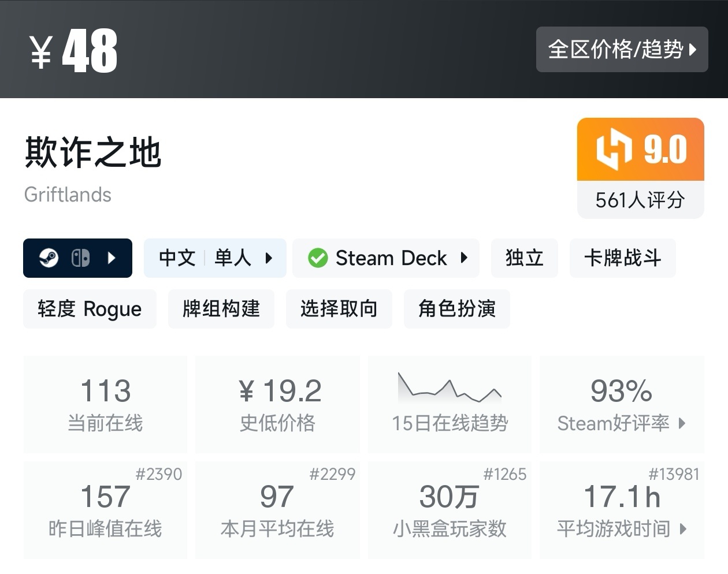Click the Steam platform logo icon
This screenshot has height=574, width=728.
click(49, 258)
